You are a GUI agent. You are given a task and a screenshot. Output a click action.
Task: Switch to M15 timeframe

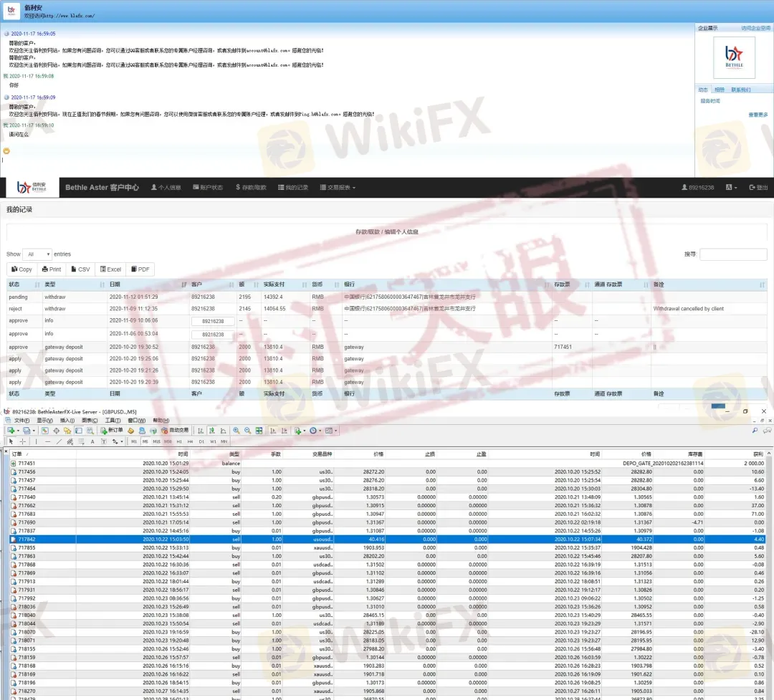coord(156,441)
